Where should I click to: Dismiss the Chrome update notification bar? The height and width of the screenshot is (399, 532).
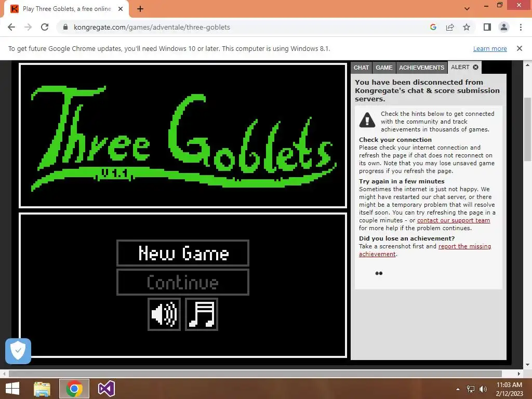(520, 48)
